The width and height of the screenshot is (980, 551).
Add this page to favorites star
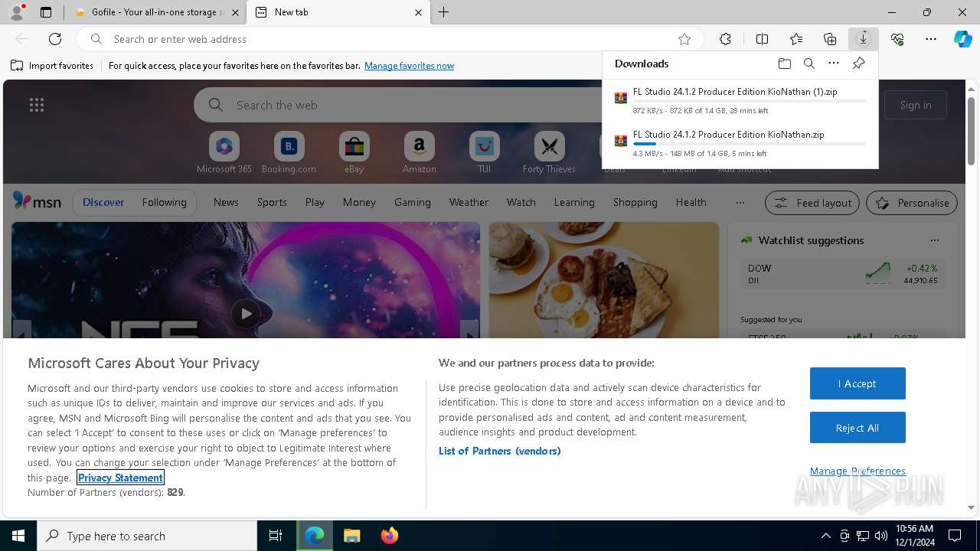pos(684,39)
